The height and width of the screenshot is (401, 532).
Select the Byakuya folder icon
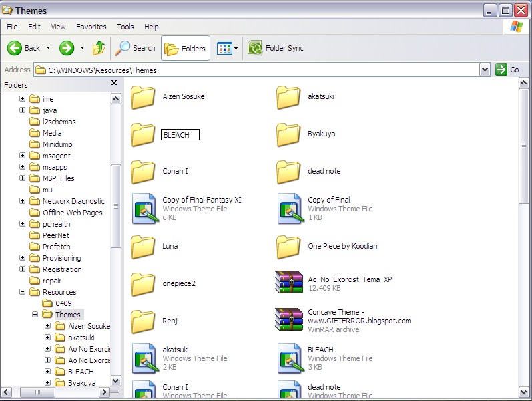point(288,134)
